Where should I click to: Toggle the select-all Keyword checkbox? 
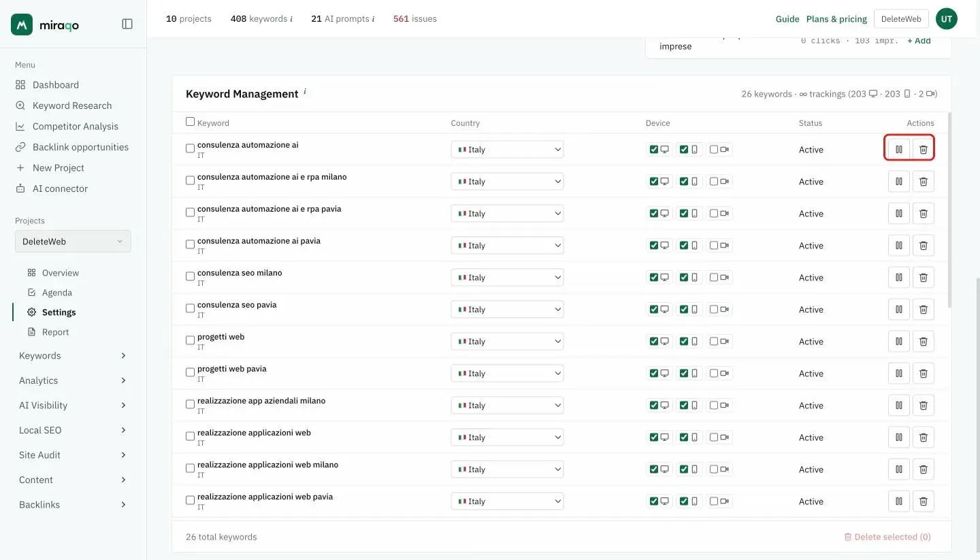click(x=191, y=122)
